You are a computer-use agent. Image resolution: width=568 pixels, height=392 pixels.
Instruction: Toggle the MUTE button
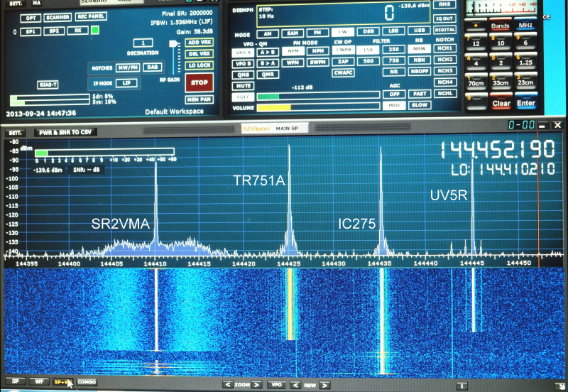coord(243,86)
